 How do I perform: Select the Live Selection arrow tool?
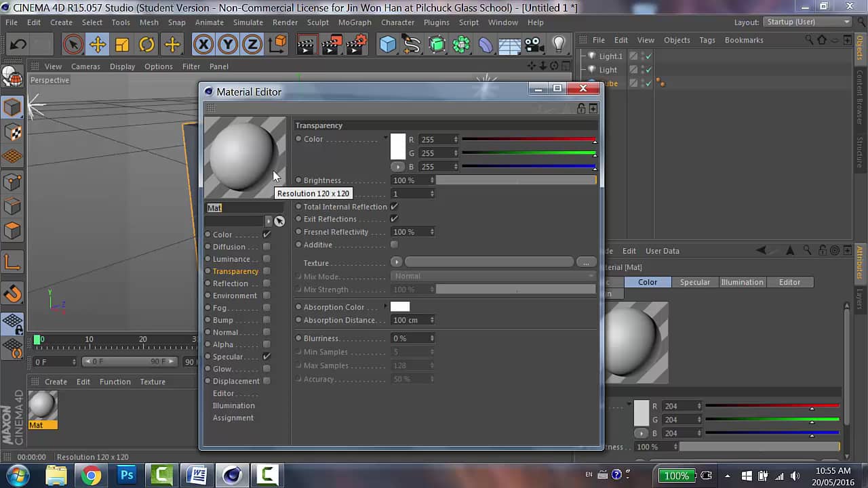coord(73,45)
